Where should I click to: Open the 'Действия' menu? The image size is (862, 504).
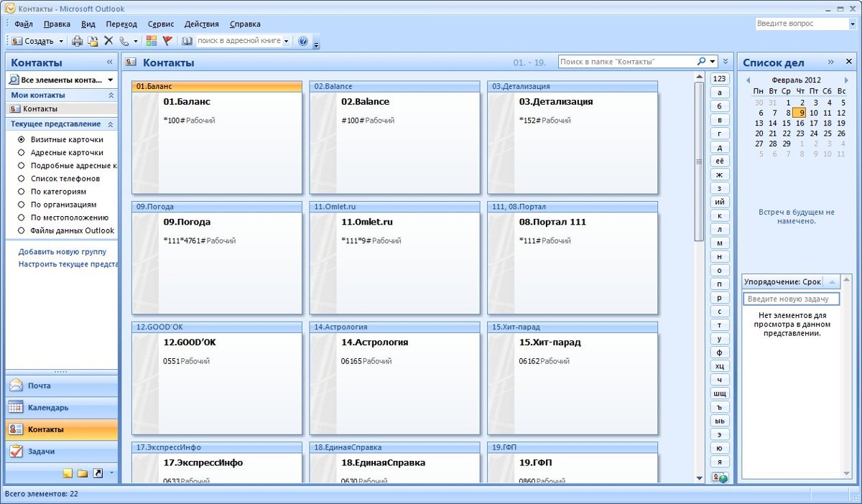point(201,24)
